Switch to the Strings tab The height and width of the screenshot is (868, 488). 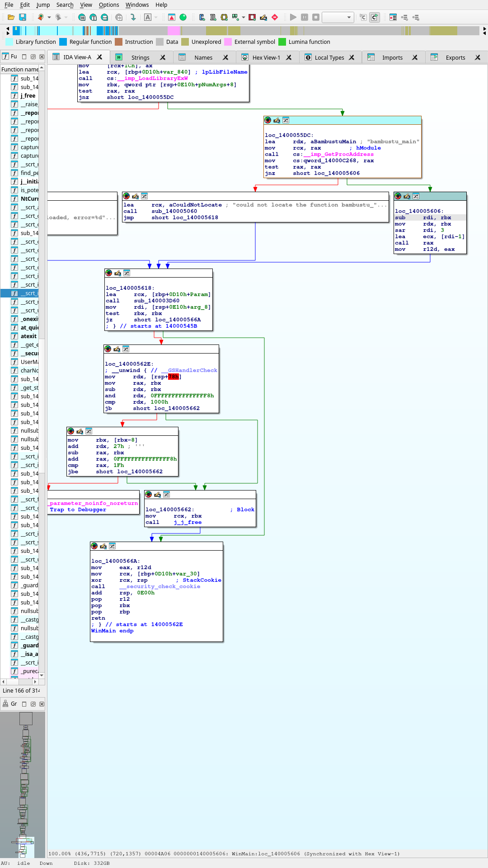click(140, 57)
